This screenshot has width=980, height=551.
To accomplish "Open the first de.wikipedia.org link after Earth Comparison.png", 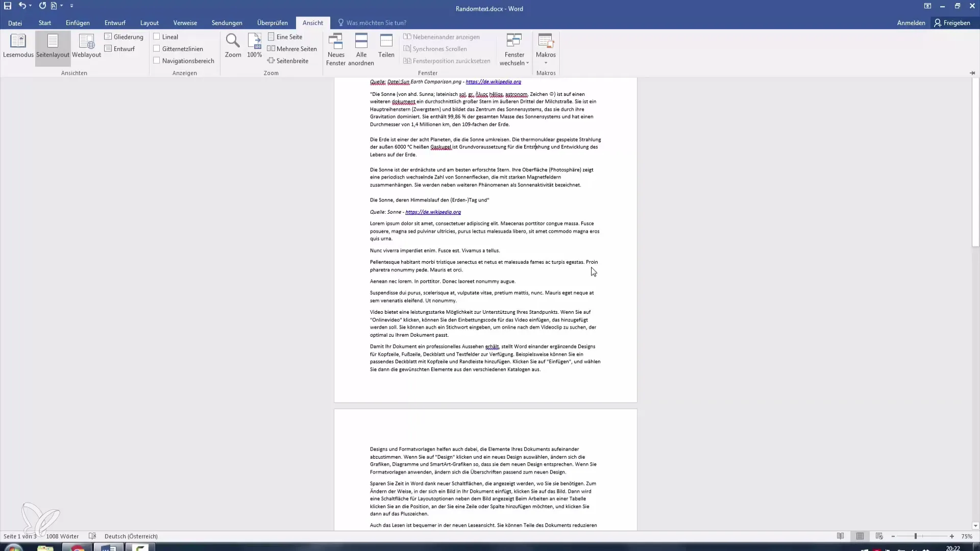I will point(493,82).
